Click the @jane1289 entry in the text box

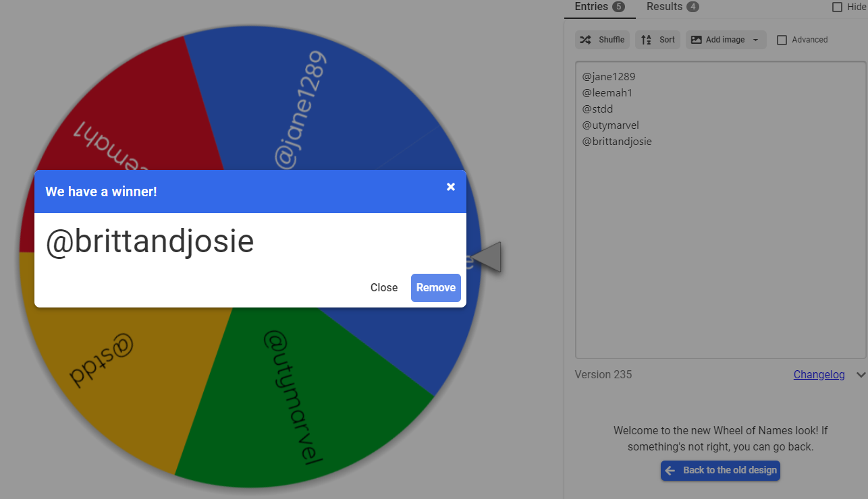(x=608, y=77)
